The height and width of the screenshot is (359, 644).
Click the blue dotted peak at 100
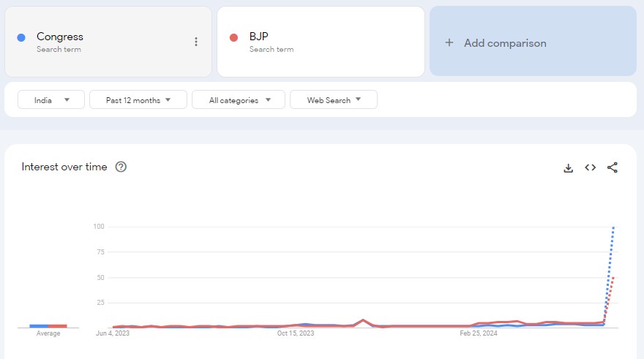point(613,228)
